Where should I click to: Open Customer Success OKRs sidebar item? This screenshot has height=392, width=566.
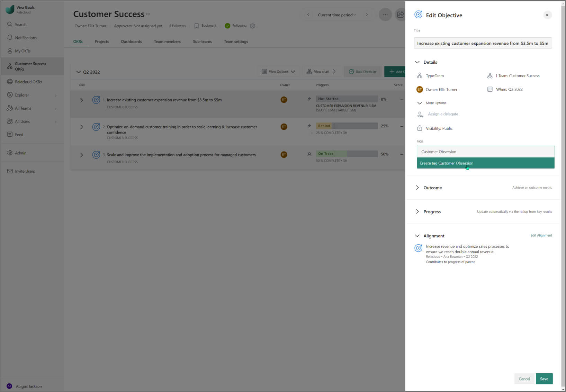[x=32, y=66]
